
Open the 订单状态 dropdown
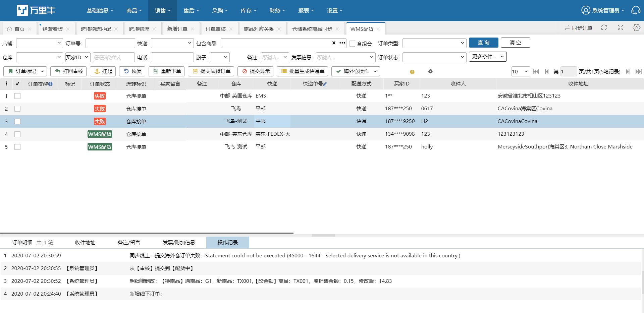(x=434, y=57)
